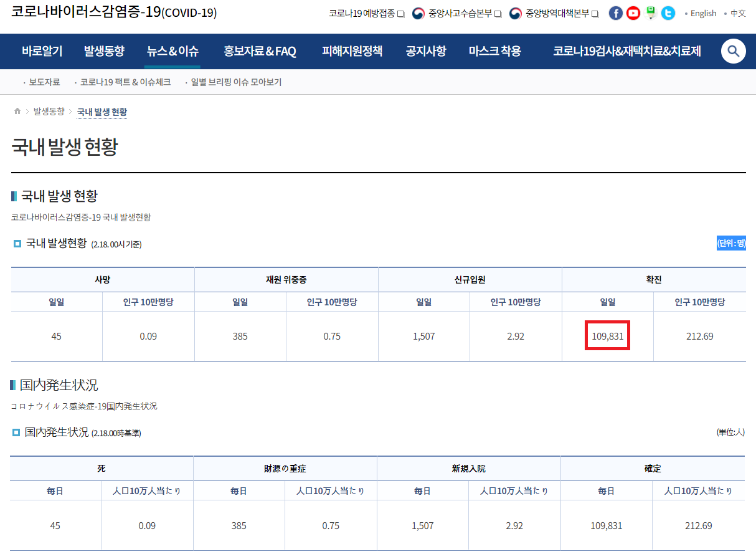Open the 홍보자료&FAQ menu
Screen dimensions: 756x554
[x=260, y=51]
